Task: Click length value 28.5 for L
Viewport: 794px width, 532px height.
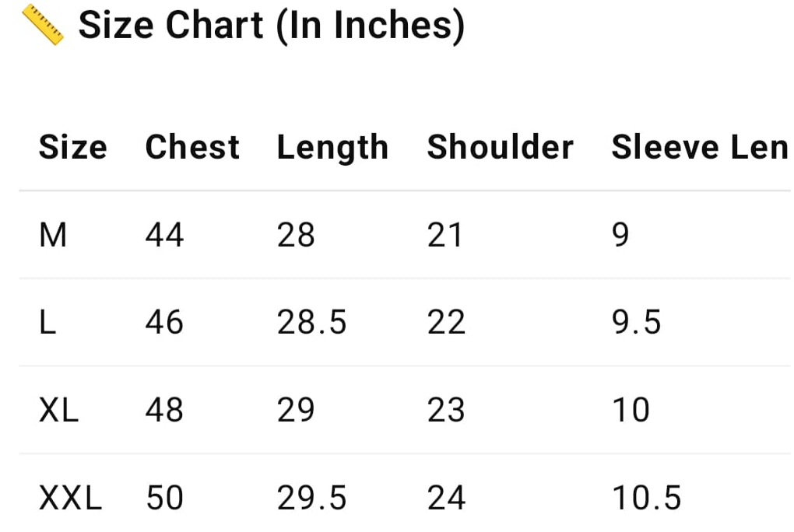Action: 311,322
